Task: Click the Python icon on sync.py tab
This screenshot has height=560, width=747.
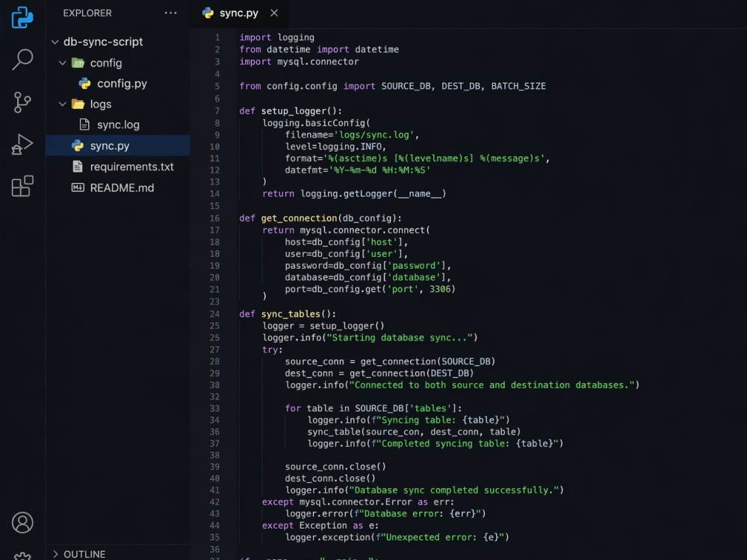Action: [x=208, y=13]
